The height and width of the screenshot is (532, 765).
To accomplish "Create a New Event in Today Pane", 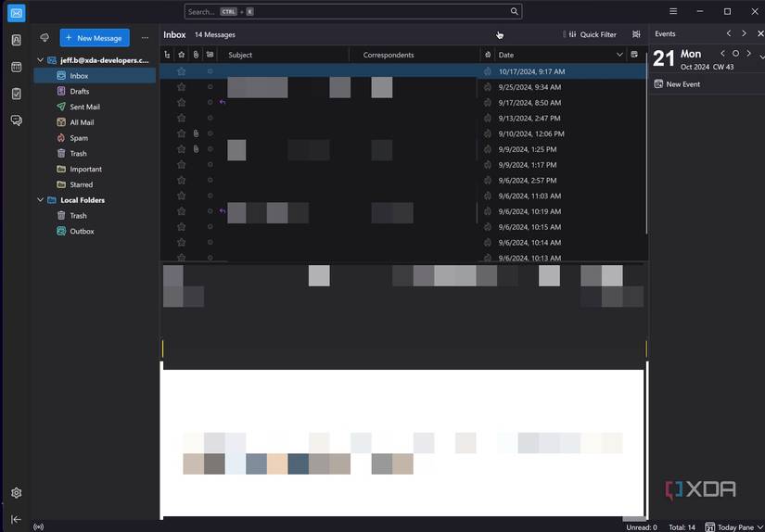I will point(678,84).
